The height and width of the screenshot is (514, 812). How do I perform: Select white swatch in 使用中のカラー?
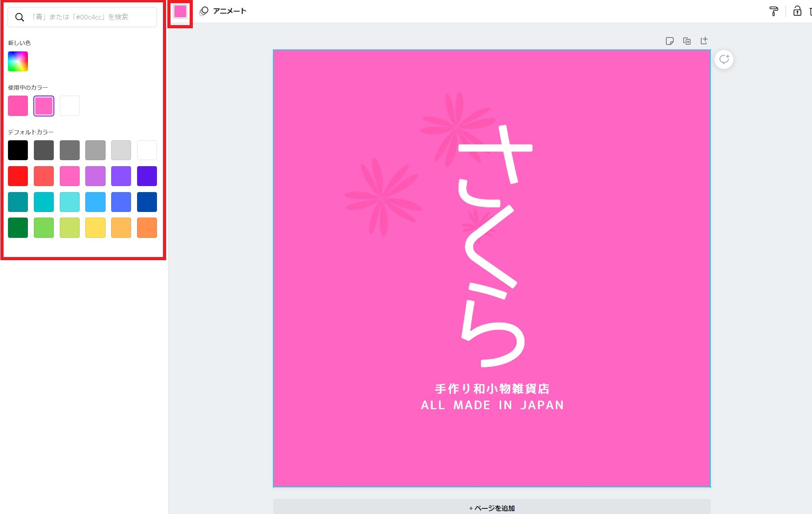pos(70,106)
